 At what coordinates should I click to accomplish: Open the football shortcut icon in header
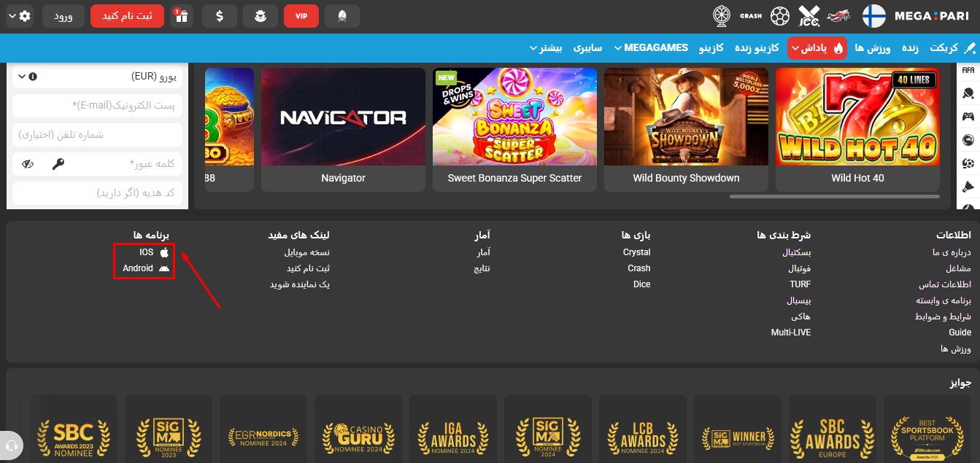780,15
